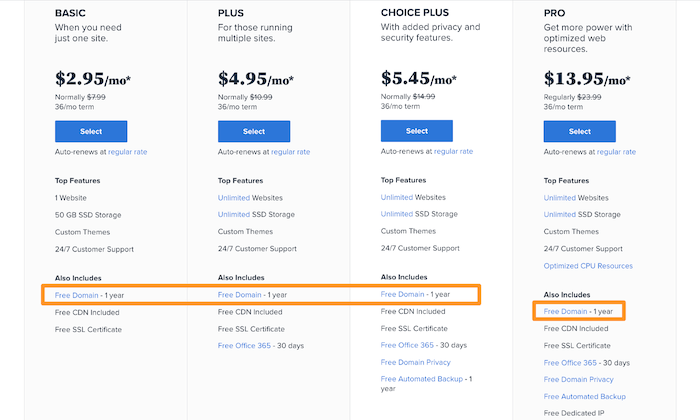Open Free Domain link in Basic column
Screen dimensions: 700x420
click(x=76, y=295)
